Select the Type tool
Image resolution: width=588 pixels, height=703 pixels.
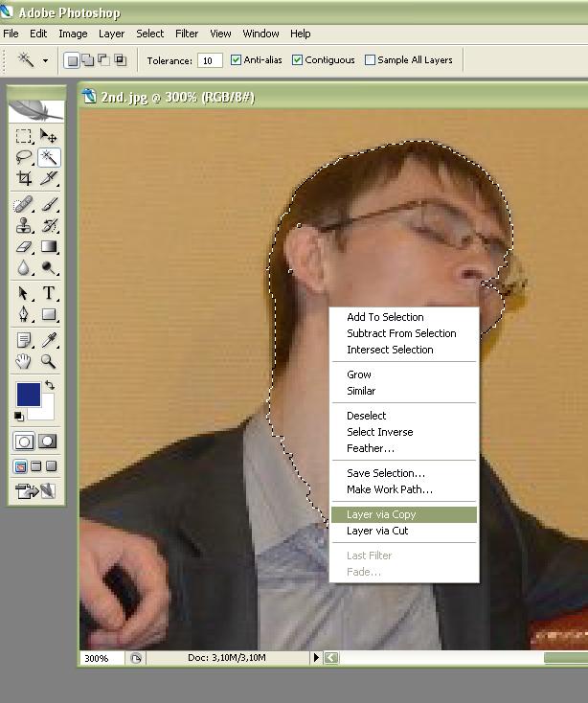coord(49,293)
